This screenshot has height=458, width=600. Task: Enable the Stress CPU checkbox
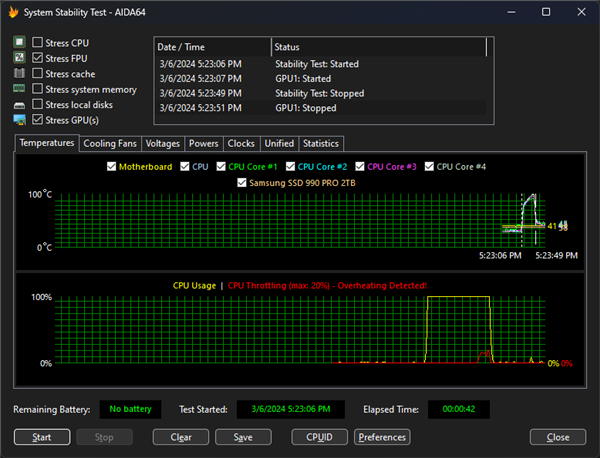coord(38,43)
